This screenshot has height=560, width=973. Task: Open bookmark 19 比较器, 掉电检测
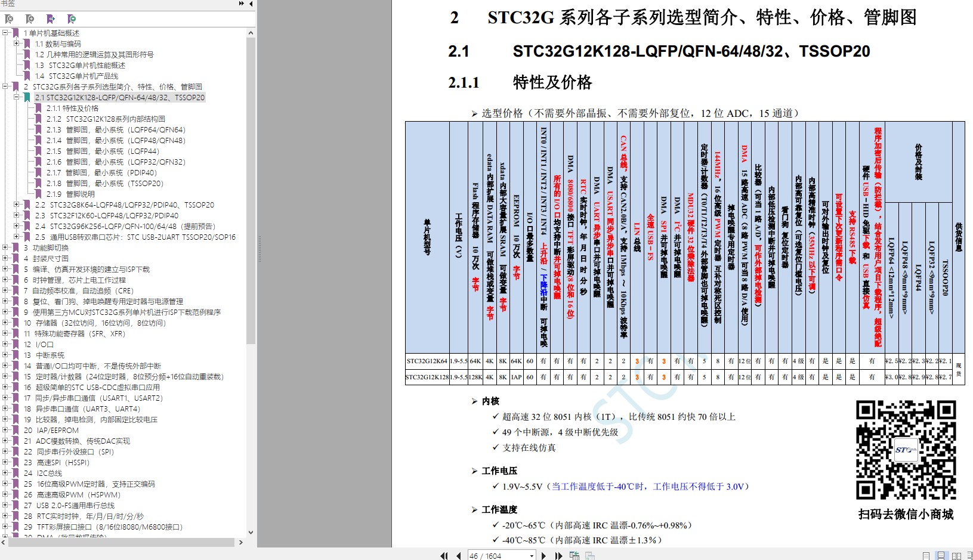pyautogui.click(x=91, y=419)
